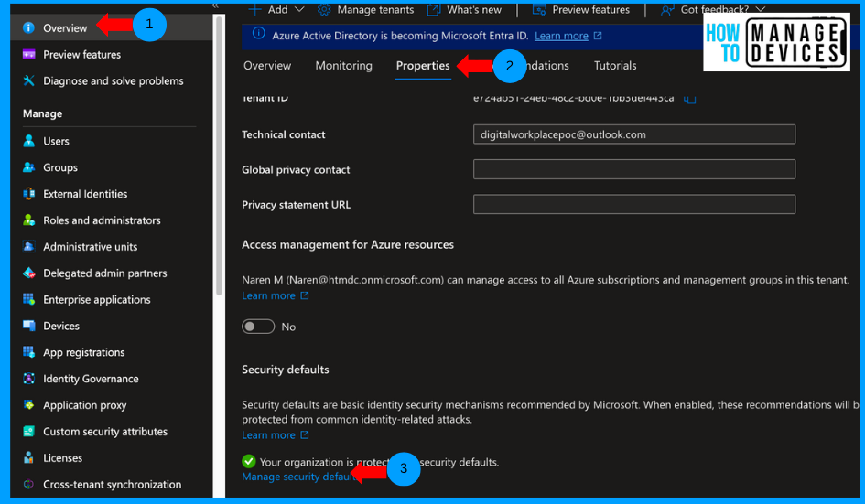Open the Users menu item
This screenshot has height=504, width=865.
(x=56, y=141)
